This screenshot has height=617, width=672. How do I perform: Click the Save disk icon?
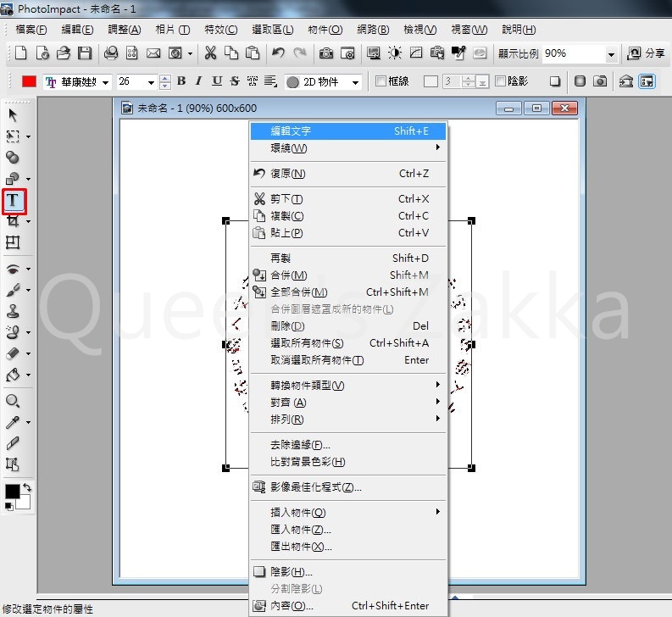coord(85,53)
